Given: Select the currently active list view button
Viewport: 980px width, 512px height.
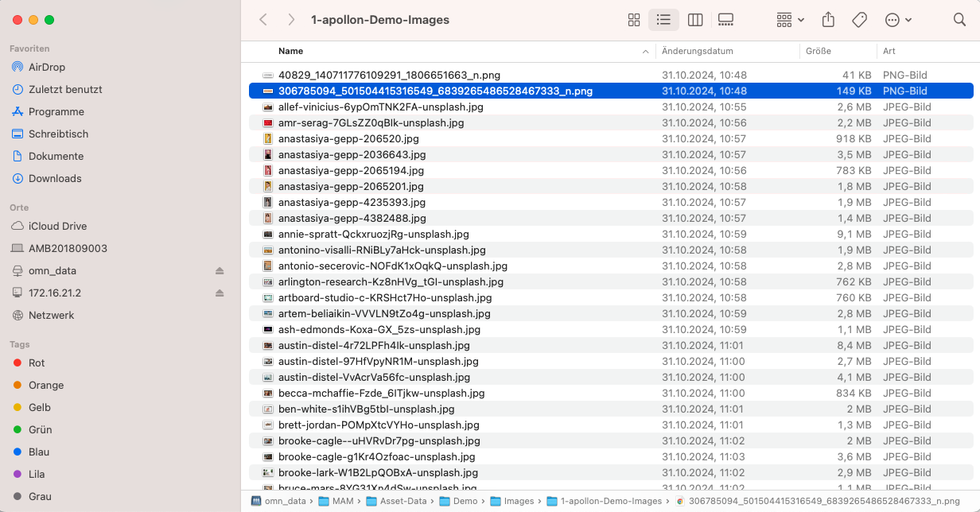Looking at the screenshot, I should click(664, 20).
